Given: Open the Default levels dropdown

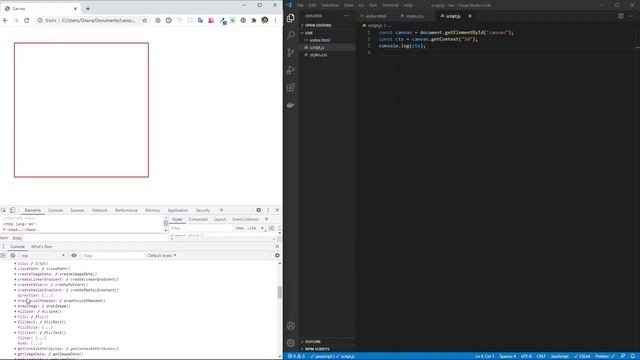Looking at the screenshot, I should point(162,256).
